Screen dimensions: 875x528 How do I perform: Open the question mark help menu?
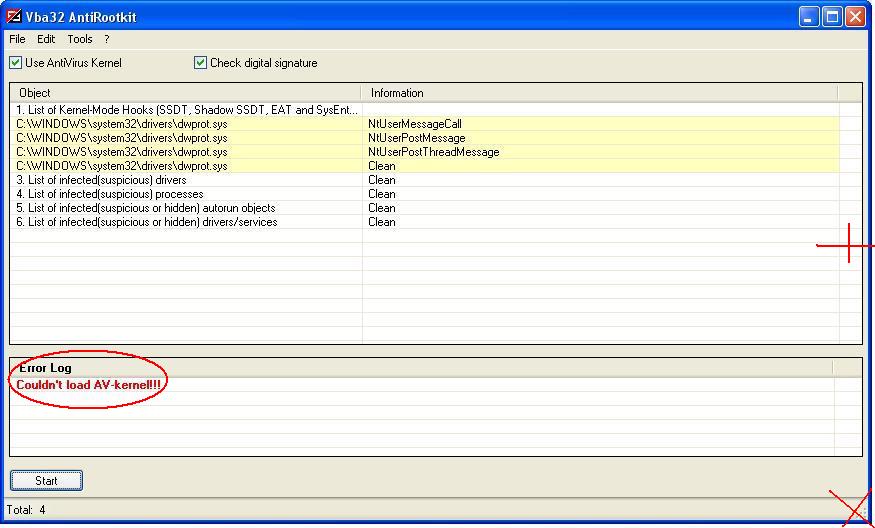point(107,39)
